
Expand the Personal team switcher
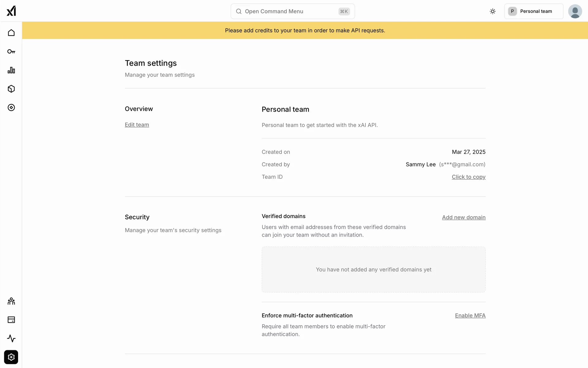[x=533, y=11]
